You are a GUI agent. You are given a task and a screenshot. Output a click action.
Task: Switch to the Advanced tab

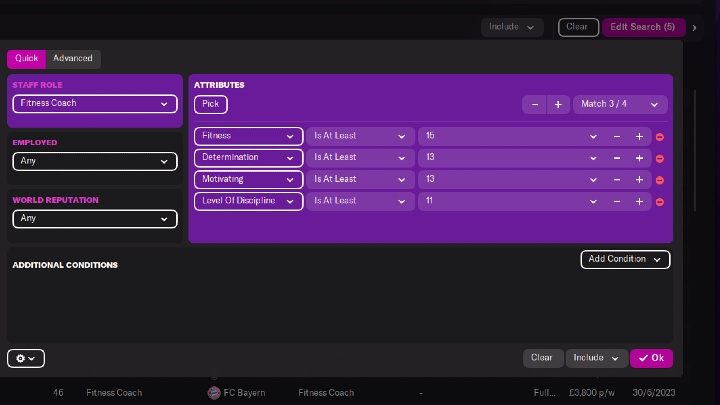click(73, 59)
